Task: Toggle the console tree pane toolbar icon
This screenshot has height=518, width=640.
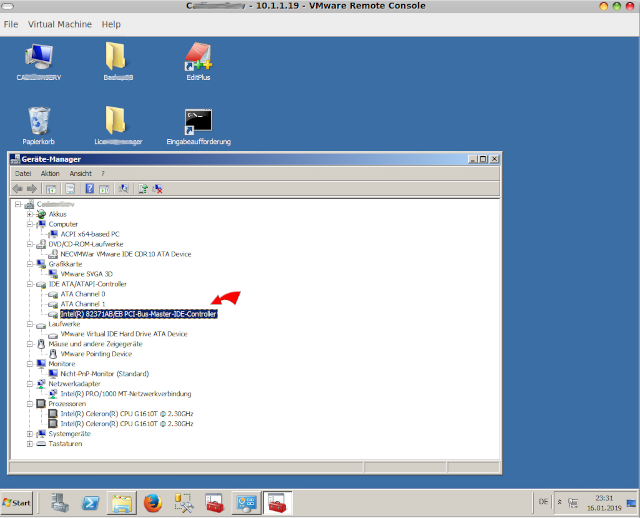Action: [x=51, y=189]
